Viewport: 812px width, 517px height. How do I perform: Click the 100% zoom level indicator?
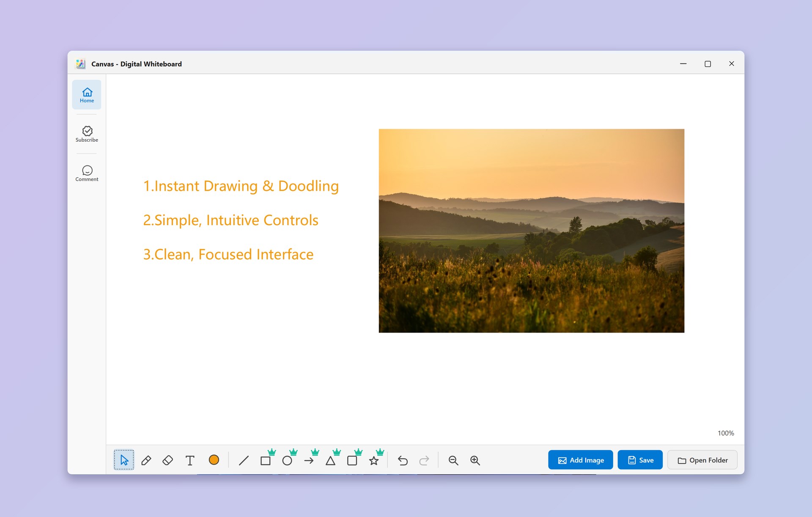pos(725,433)
